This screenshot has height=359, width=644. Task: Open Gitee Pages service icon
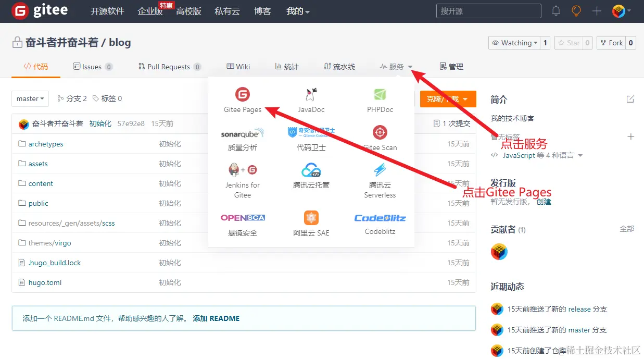[243, 95]
